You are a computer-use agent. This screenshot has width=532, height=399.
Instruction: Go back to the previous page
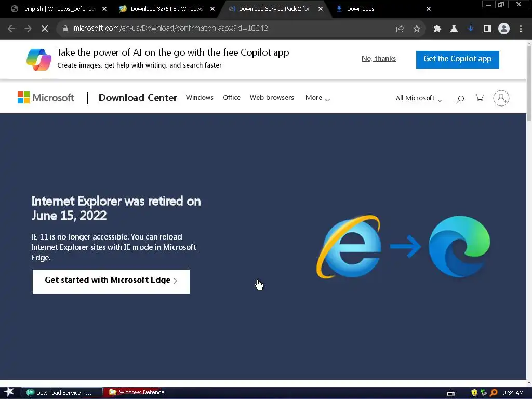coord(11,29)
